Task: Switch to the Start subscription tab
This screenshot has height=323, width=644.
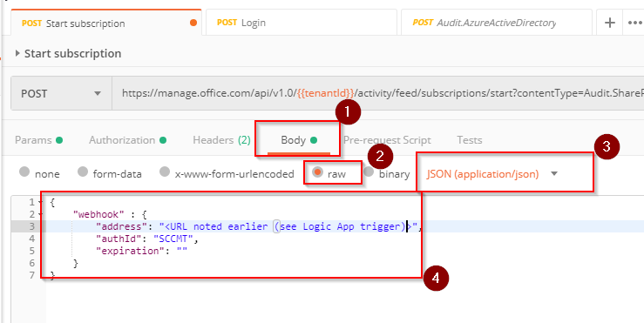Action: click(106, 23)
